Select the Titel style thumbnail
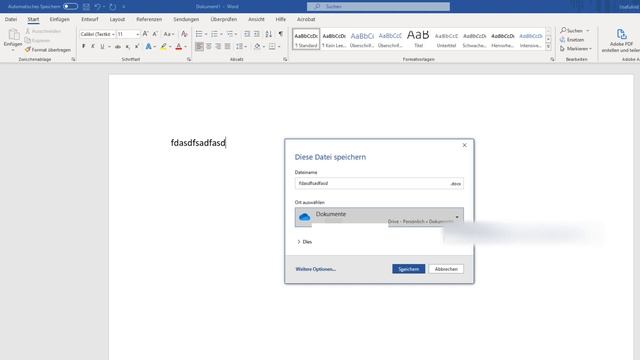 click(418, 39)
